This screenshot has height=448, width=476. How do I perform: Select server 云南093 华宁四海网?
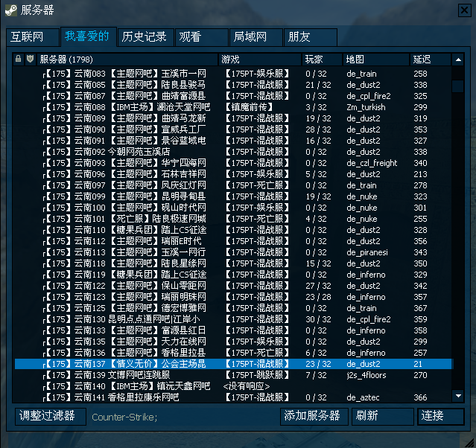[233, 163]
